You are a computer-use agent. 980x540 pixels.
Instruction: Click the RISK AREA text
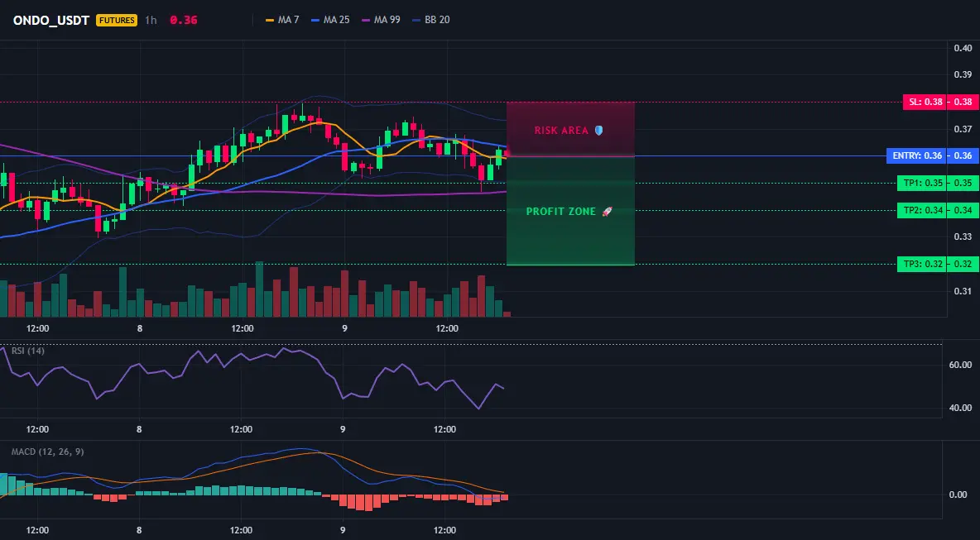point(561,131)
